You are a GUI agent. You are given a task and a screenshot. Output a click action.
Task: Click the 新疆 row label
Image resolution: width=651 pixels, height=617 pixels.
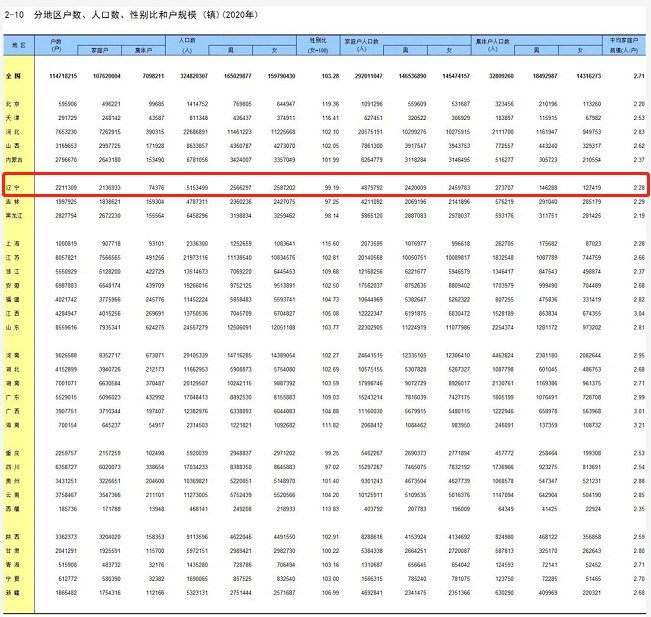click(x=13, y=593)
